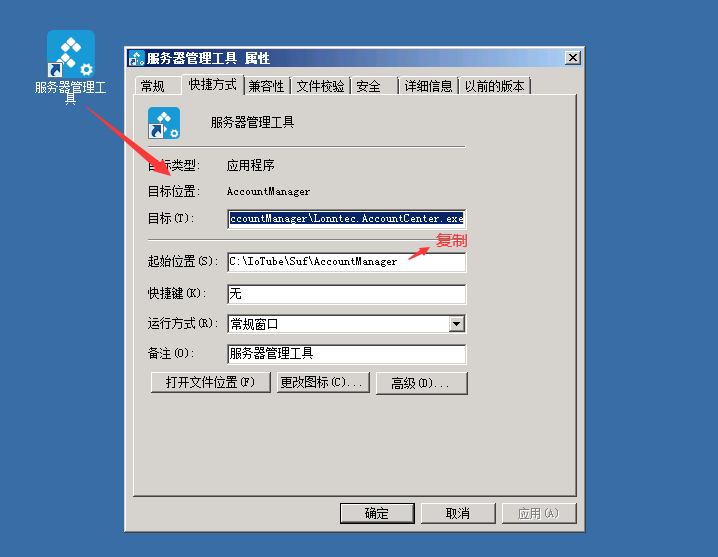Click the 目标(T) path input field
Viewport: 718px width, 557px height.
tap(347, 218)
